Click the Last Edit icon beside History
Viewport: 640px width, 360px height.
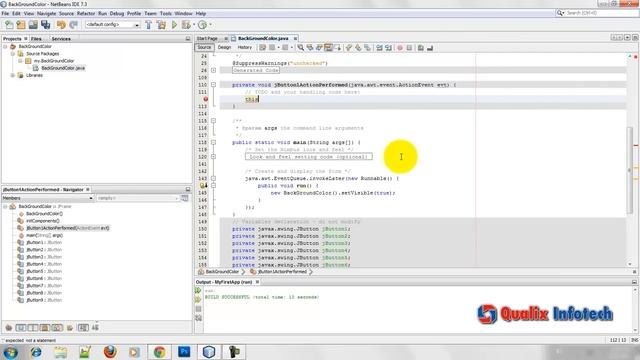click(262, 48)
